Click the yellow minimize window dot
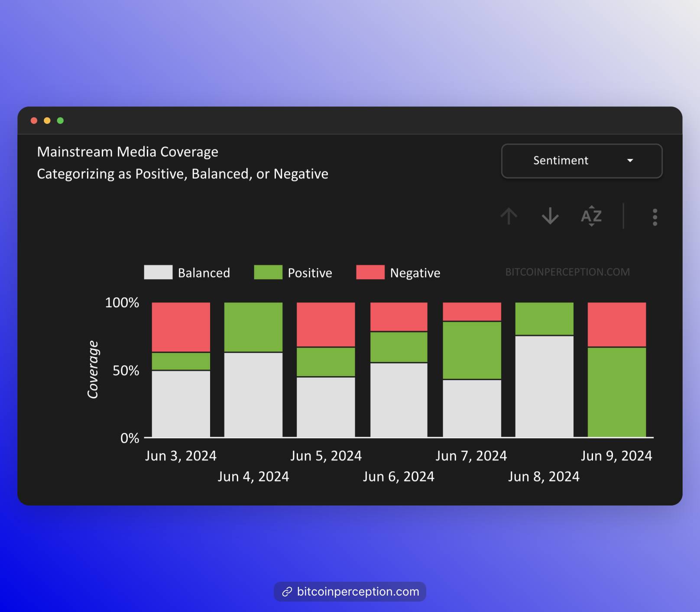The width and height of the screenshot is (700, 612). 47,121
